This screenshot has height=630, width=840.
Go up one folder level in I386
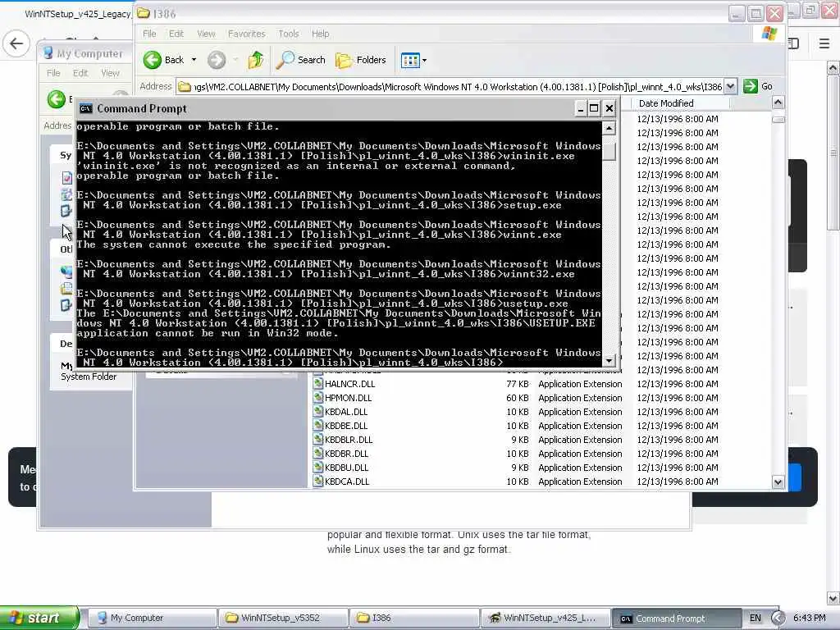[256, 60]
